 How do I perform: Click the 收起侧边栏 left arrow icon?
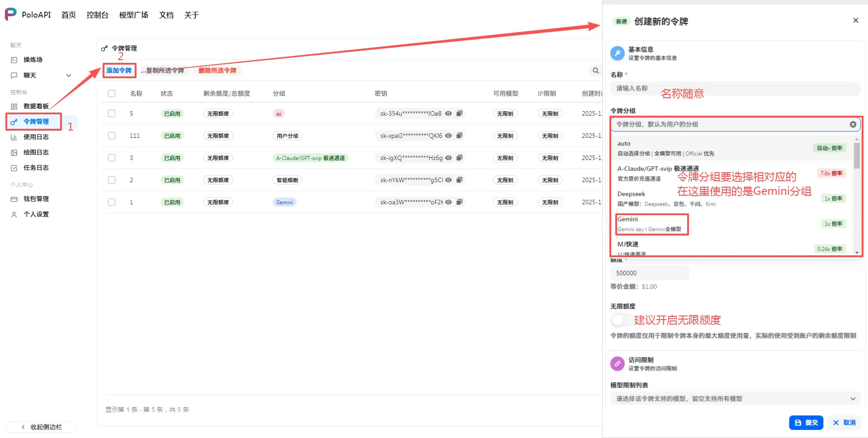(x=23, y=427)
